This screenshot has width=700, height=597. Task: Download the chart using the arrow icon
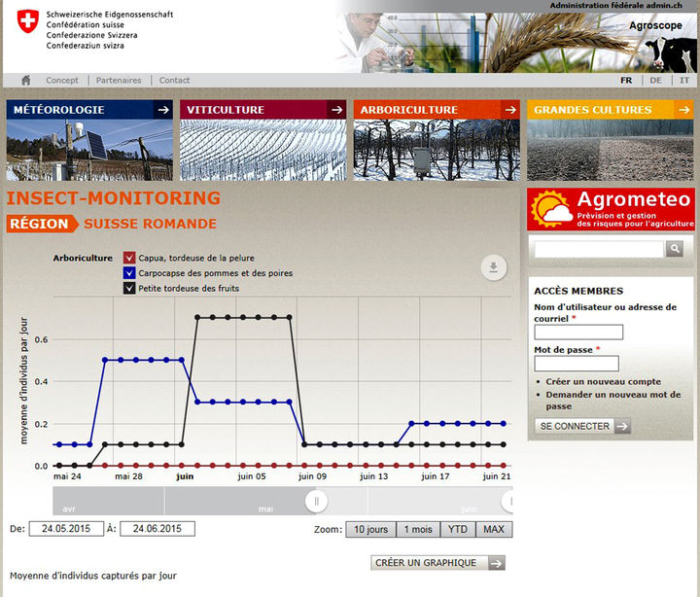[494, 268]
